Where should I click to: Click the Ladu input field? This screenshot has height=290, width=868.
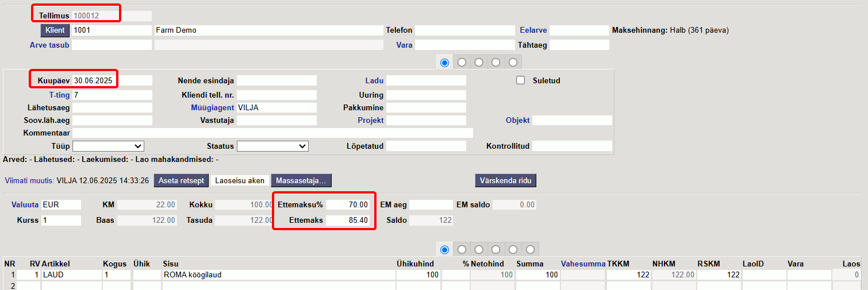click(426, 80)
